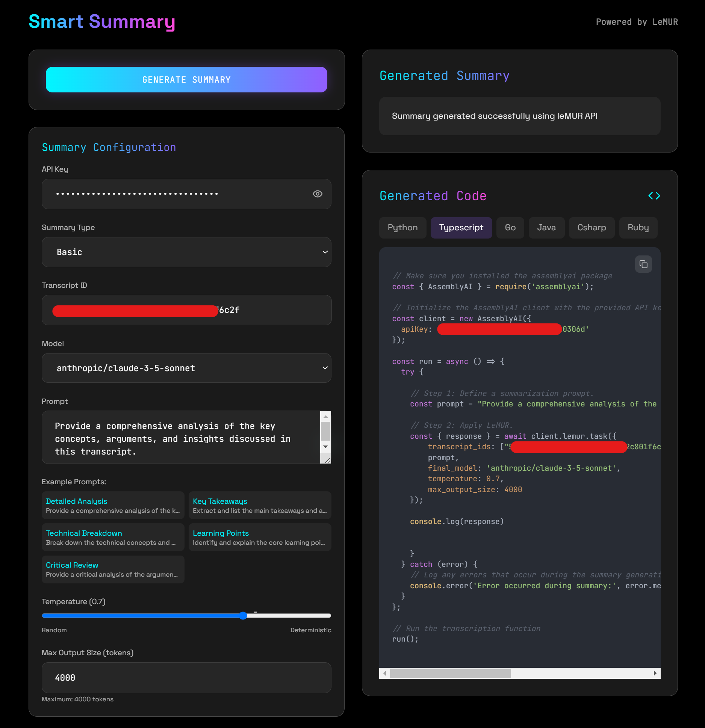Select the Technical Breakdown example prompt
This screenshot has height=728, width=705.
click(x=113, y=537)
